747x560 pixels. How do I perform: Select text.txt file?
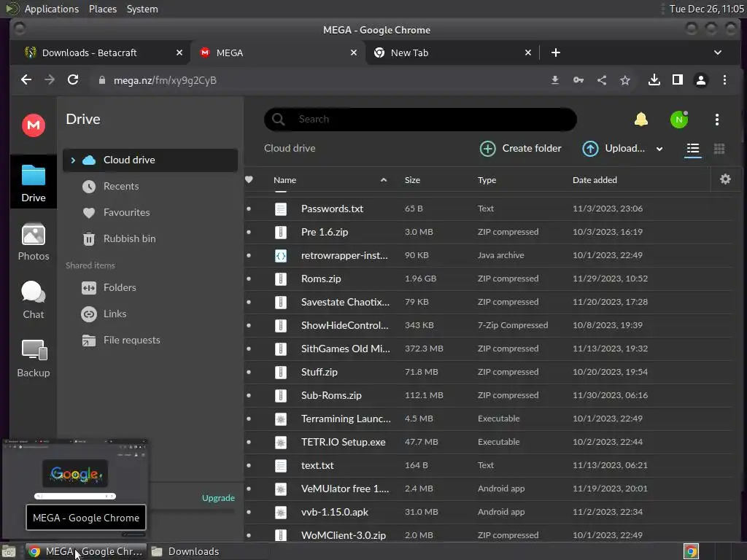coord(488,465)
